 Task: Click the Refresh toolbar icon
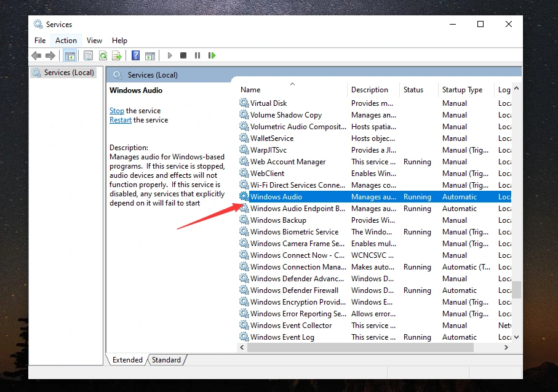pyautogui.click(x=103, y=55)
